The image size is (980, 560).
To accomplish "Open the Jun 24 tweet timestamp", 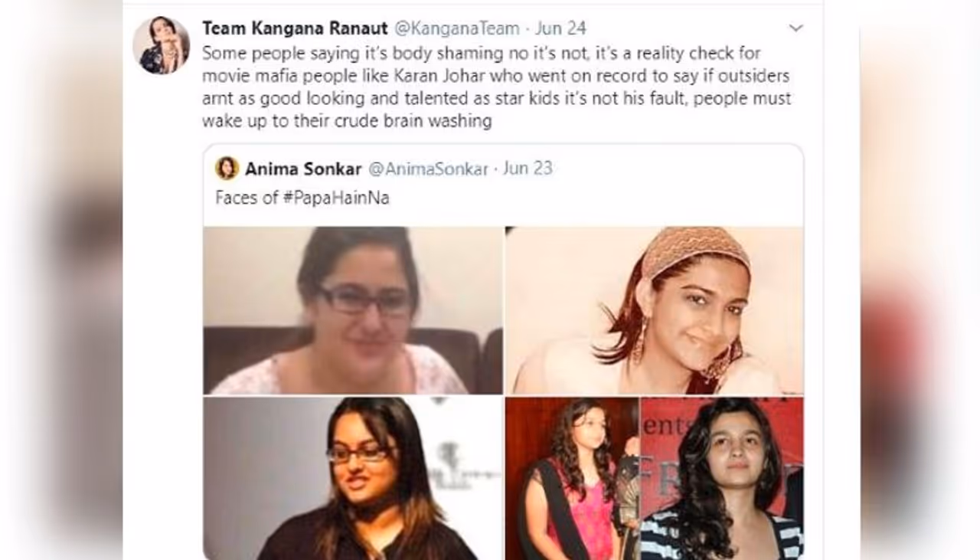I will [x=560, y=28].
